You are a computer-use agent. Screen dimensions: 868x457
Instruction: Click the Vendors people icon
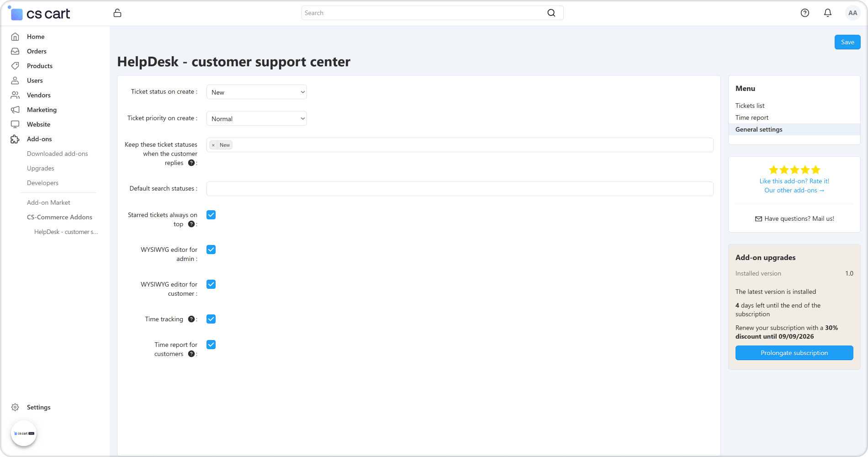click(x=15, y=95)
